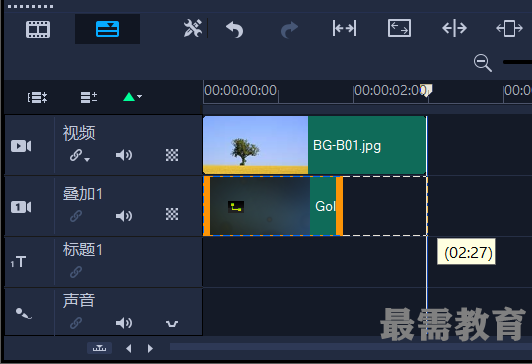Click the overlay clip's left orange handle
The image size is (532, 364).
click(x=207, y=206)
